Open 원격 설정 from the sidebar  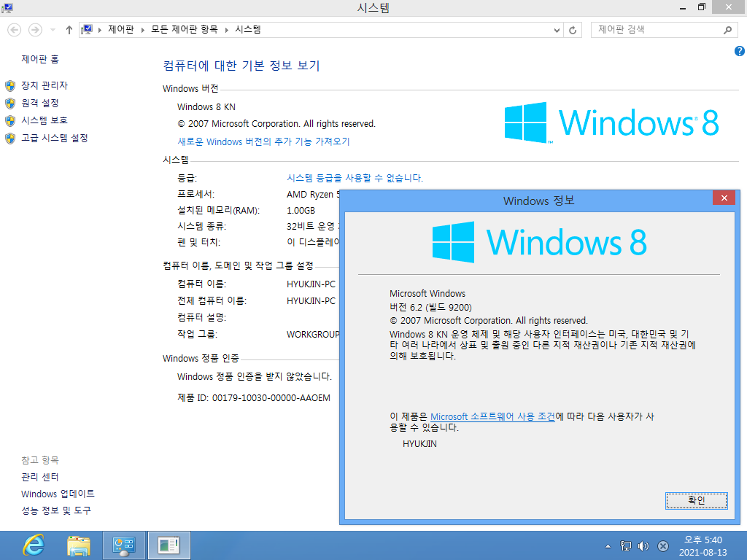click(40, 103)
